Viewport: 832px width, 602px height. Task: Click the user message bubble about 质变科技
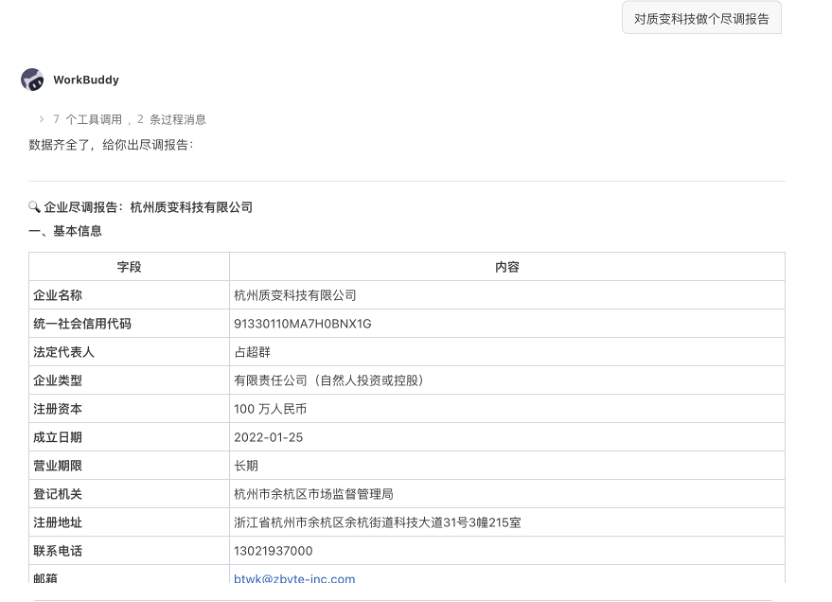click(701, 19)
